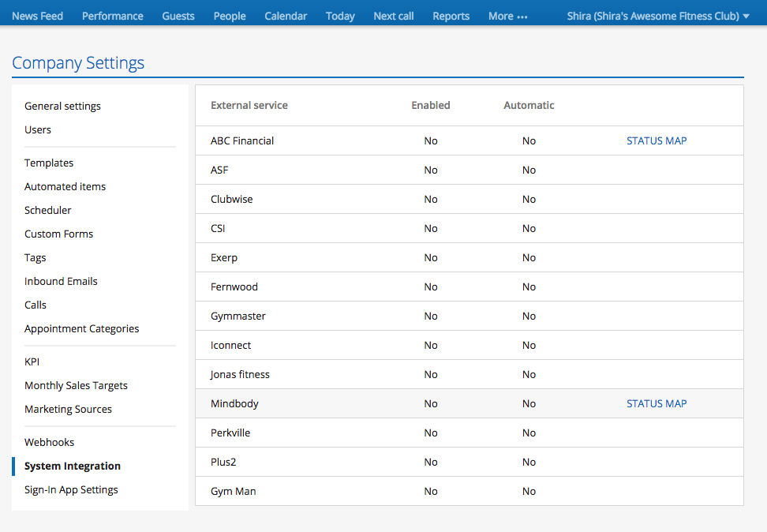This screenshot has height=532, width=767.
Task: Switch to the People tab
Action: [230, 16]
